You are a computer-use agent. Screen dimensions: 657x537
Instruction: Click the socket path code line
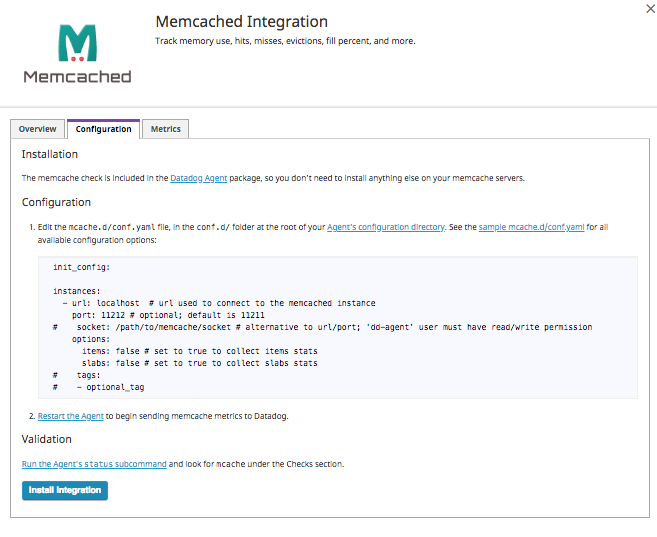(x=323, y=327)
